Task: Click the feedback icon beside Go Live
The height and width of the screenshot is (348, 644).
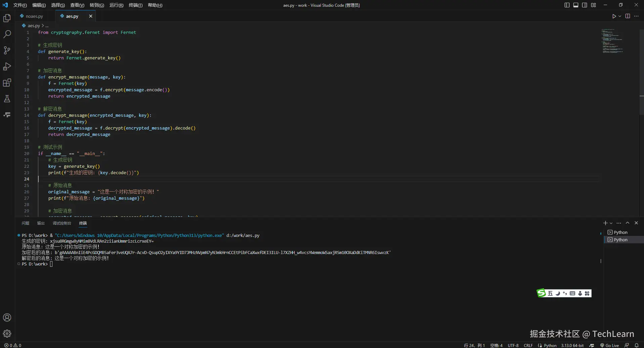Action: click(627, 345)
